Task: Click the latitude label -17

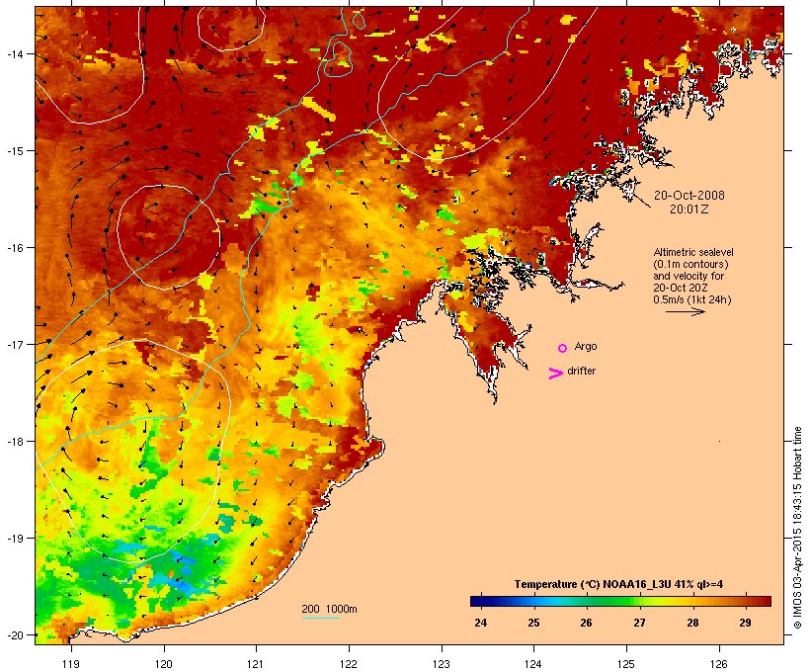Action: pos(14,344)
